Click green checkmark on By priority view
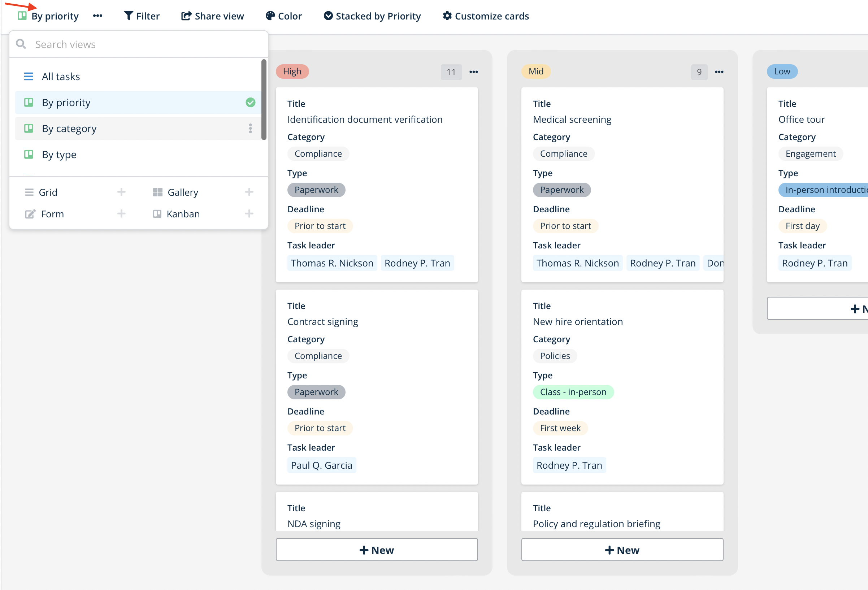The image size is (868, 590). (x=250, y=102)
